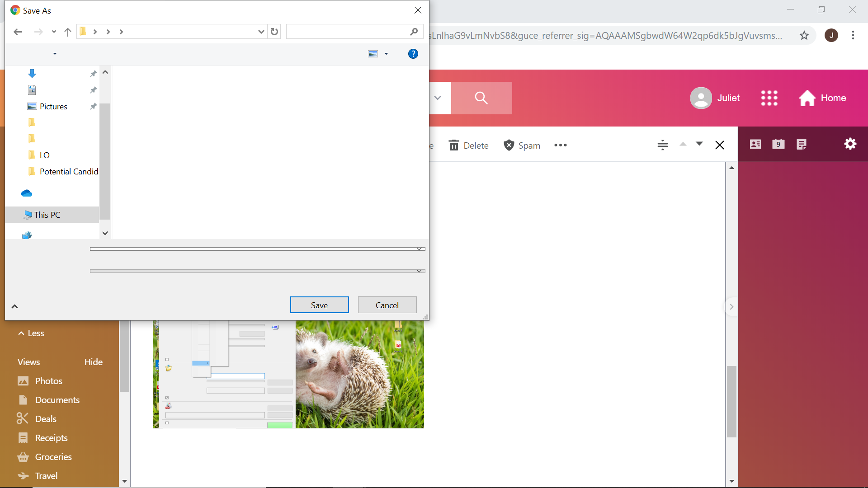Select This PC in navigation pane

[47, 215]
